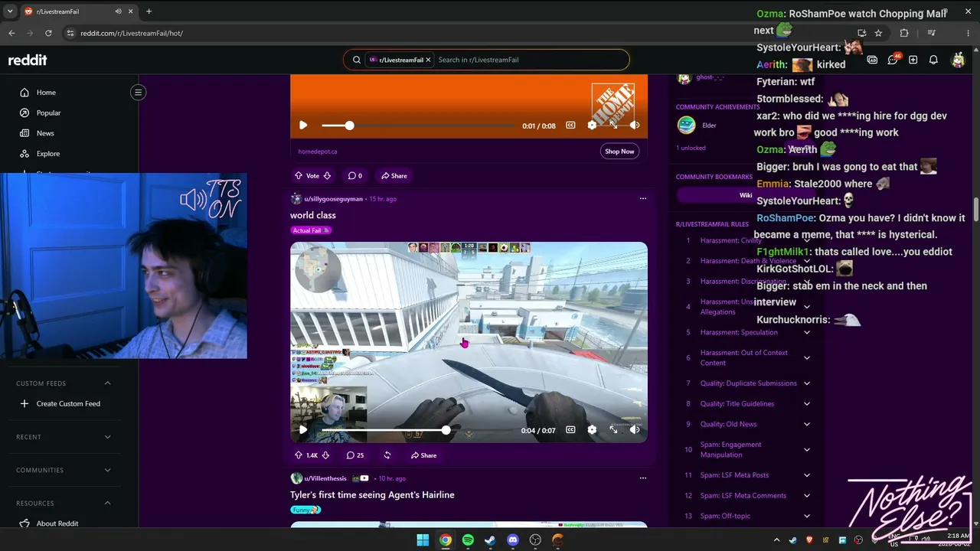Mute the world class video volume
This screenshot has width=980, height=551.
[635, 430]
